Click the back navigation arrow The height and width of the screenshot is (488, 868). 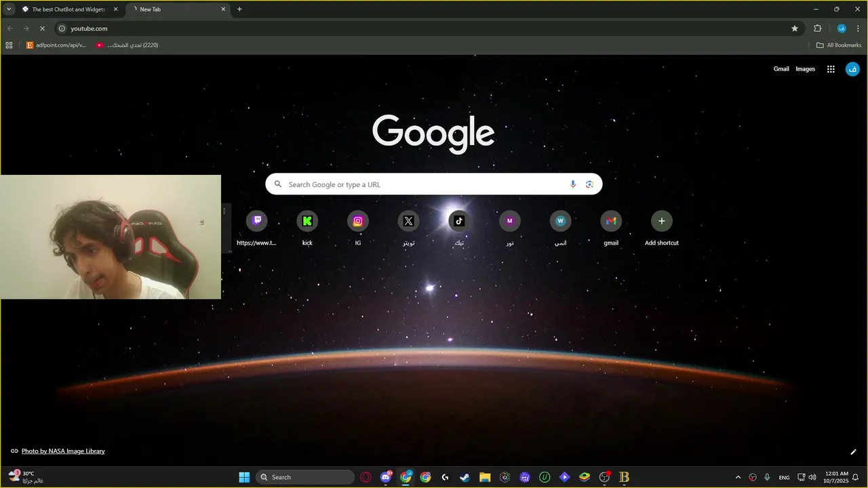[9, 28]
